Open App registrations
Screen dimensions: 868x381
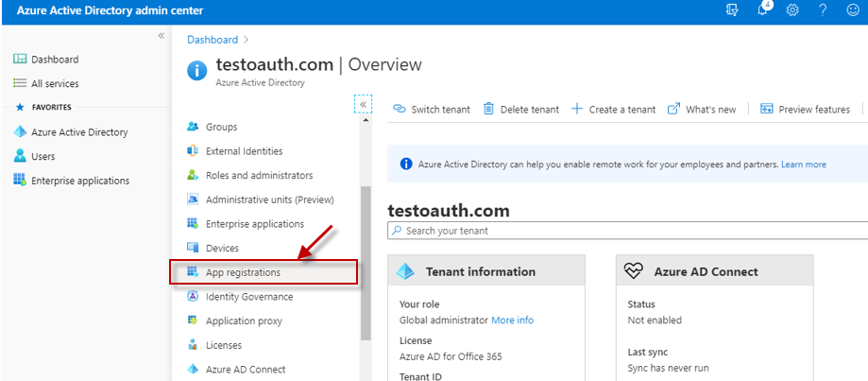tap(243, 272)
